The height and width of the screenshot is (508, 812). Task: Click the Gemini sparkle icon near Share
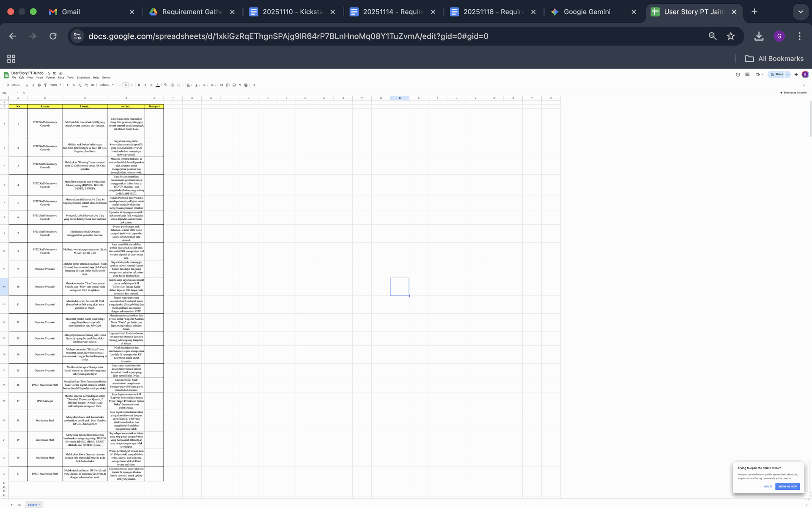(796, 75)
